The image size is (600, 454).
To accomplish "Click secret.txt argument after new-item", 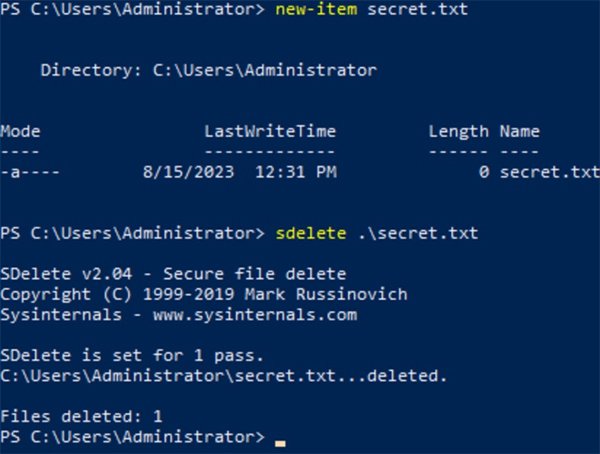I will point(405,11).
